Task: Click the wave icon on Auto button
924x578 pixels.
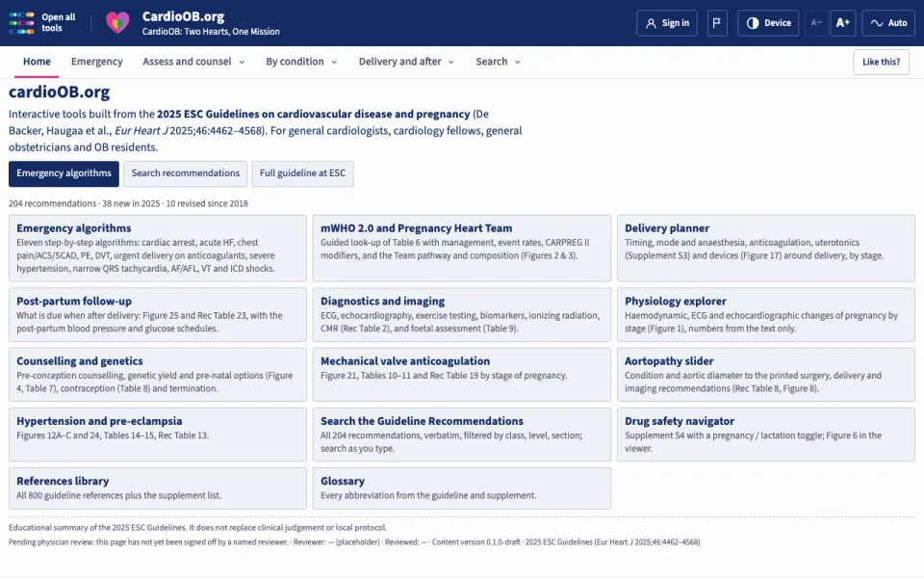Action: [x=877, y=23]
